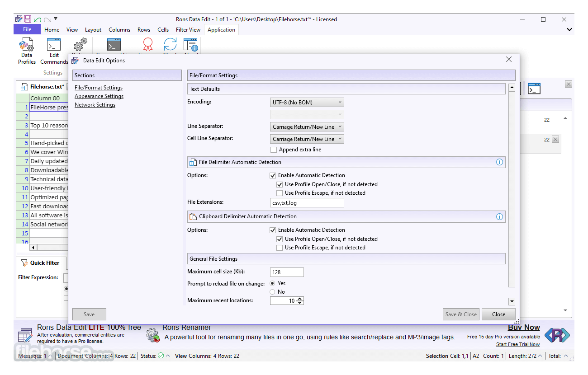This screenshot has width=588, height=375.
Task: Click the blue R logo in banner
Action: coord(557,335)
